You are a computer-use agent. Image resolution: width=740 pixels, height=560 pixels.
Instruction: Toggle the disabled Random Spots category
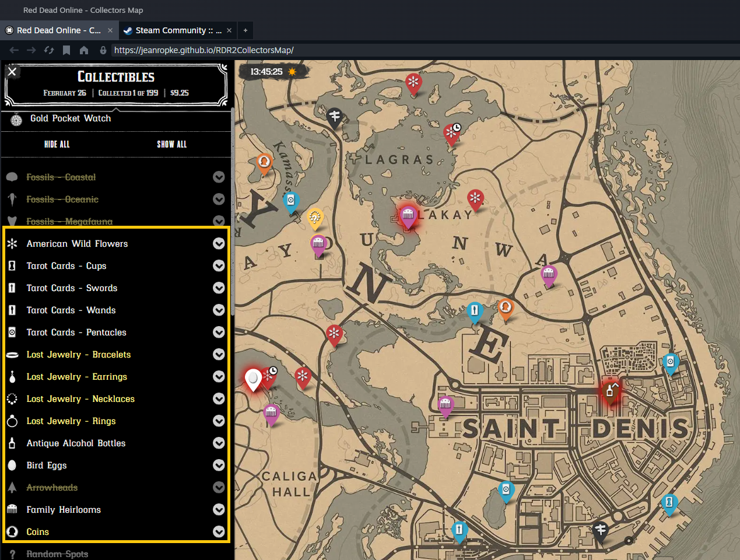tap(57, 554)
